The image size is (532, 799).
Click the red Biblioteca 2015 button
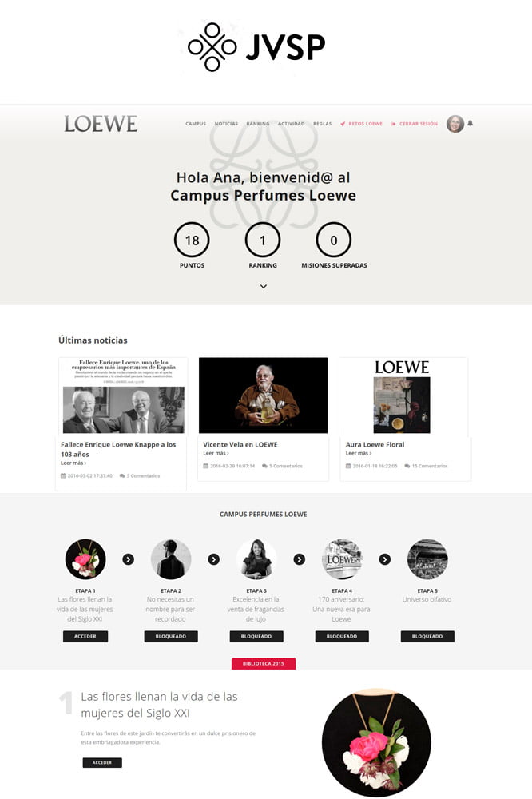(264, 663)
